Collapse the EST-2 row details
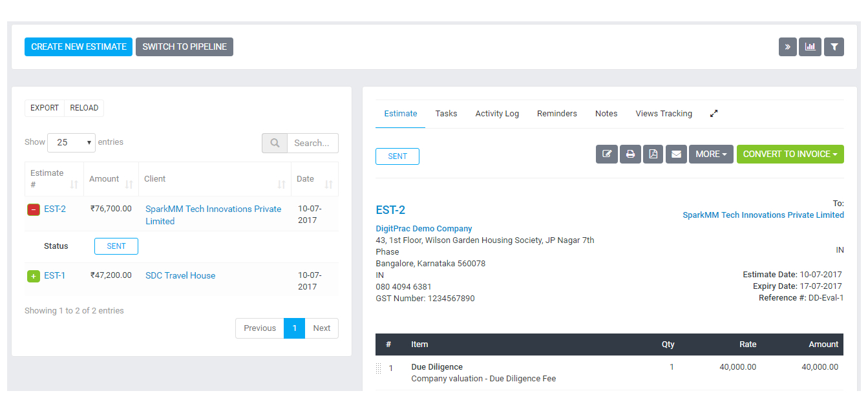The width and height of the screenshot is (868, 413). (x=34, y=209)
